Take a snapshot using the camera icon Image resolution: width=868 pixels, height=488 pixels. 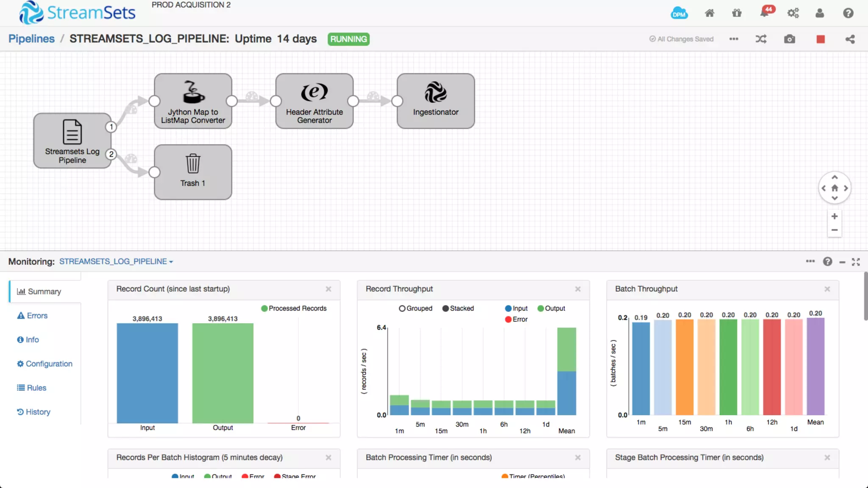pos(789,39)
